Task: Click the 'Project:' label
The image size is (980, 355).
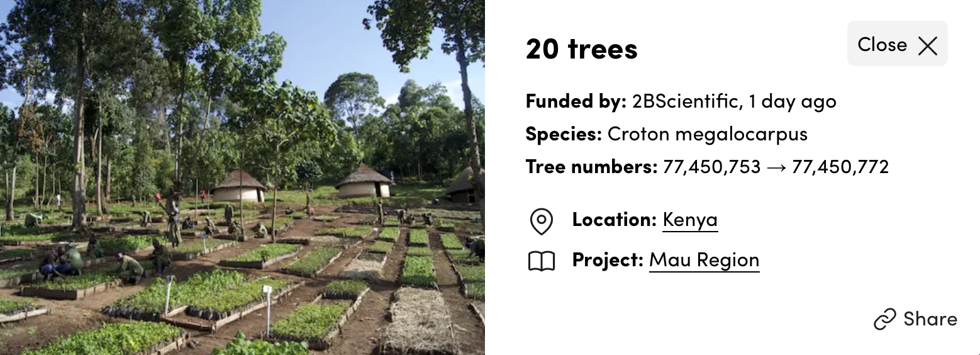Action: pos(608,260)
